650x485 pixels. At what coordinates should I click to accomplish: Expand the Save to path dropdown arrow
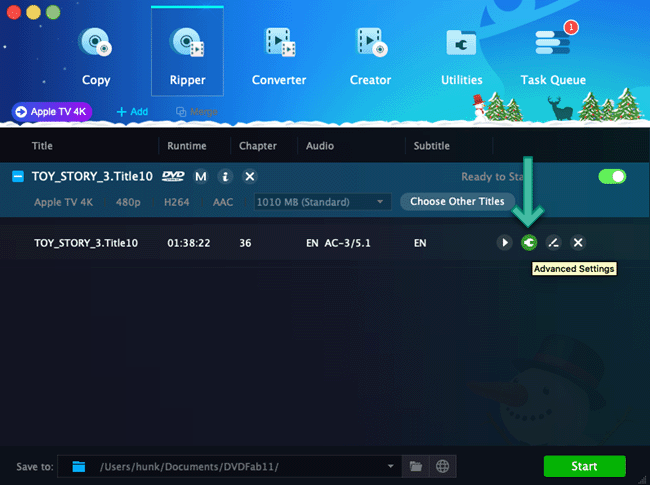(390, 466)
